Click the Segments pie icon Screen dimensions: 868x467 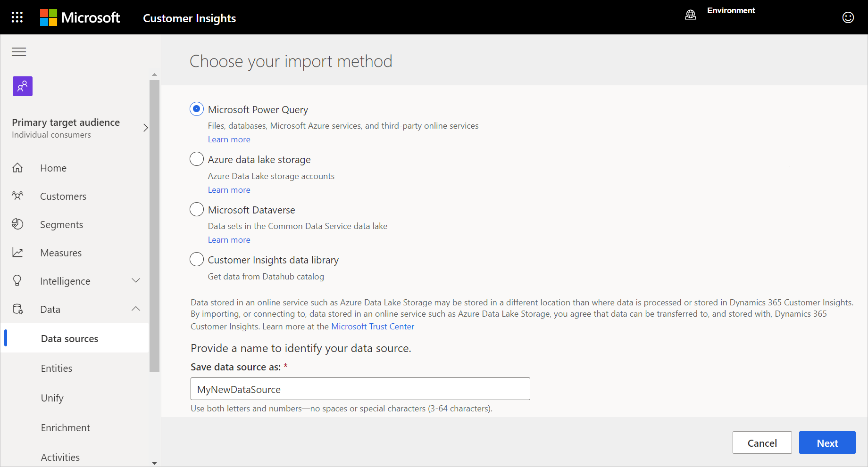click(17, 224)
